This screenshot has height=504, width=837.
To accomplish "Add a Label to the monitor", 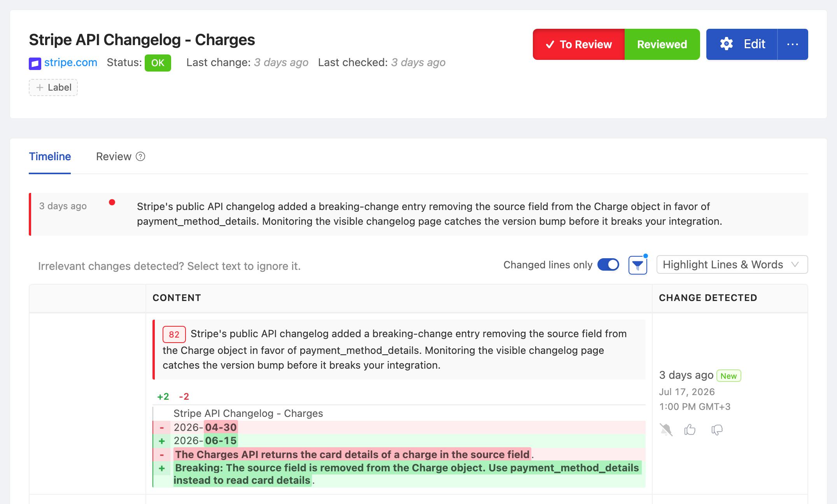I will tap(53, 87).
